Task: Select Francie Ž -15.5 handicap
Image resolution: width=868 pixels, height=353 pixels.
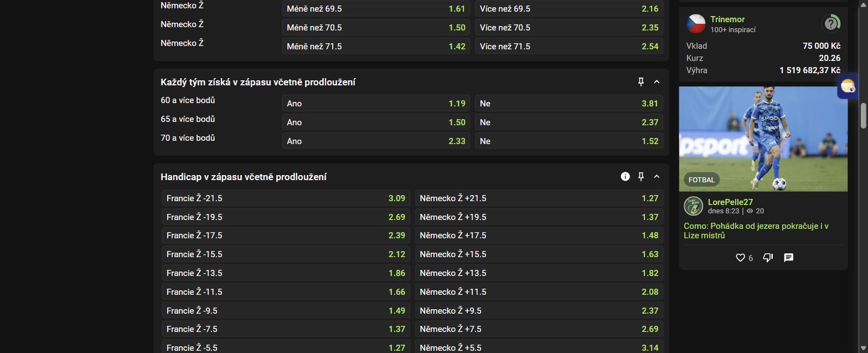Action: [x=286, y=254]
